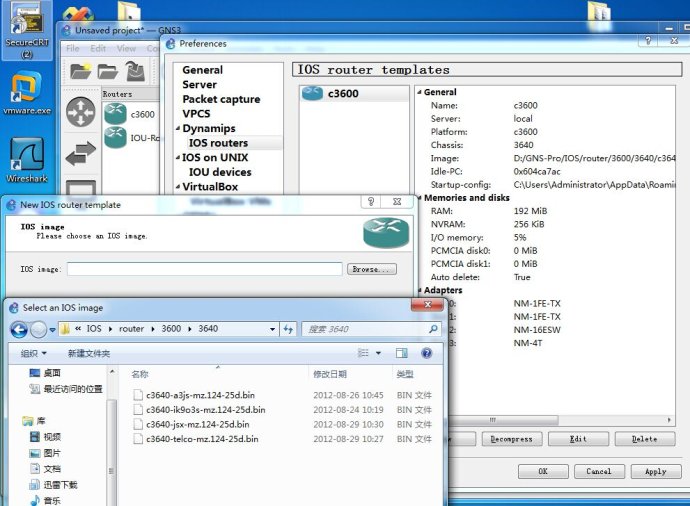Select the c3600 router in the GNS3 Routers list
The width and height of the screenshot is (690, 506).
tap(131, 114)
